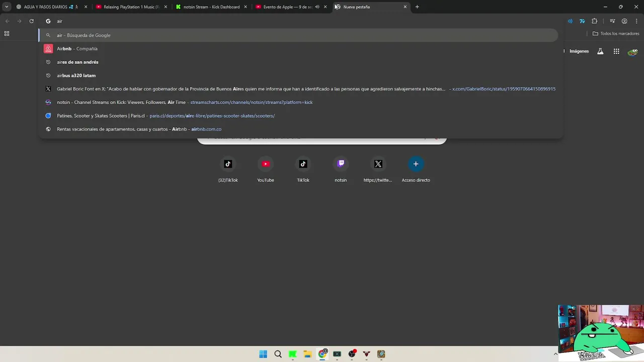This screenshot has width=644, height=362.
Task: Open notsin streamscharts Kick suggestion
Action: (299, 102)
